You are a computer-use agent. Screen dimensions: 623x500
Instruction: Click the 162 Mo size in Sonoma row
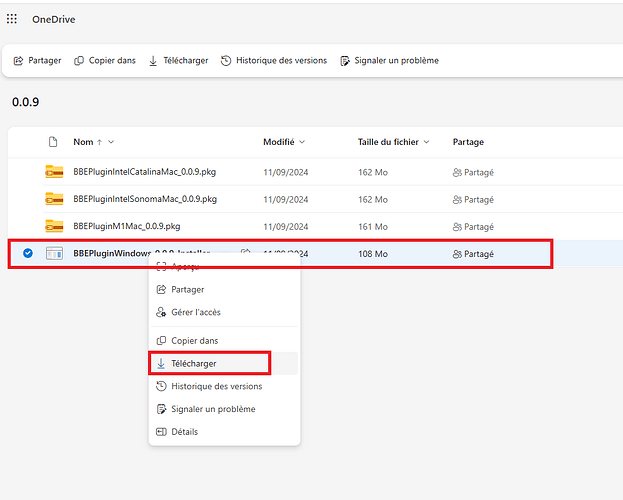373,200
